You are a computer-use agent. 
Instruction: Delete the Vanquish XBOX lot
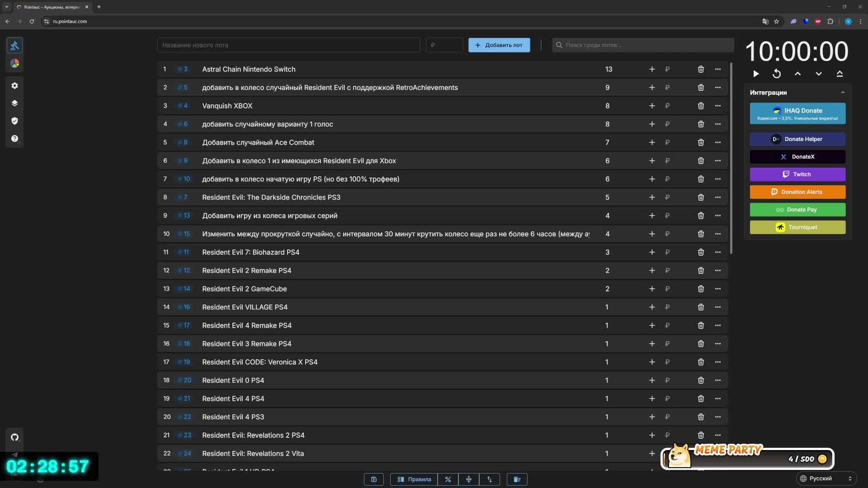pyautogui.click(x=701, y=106)
